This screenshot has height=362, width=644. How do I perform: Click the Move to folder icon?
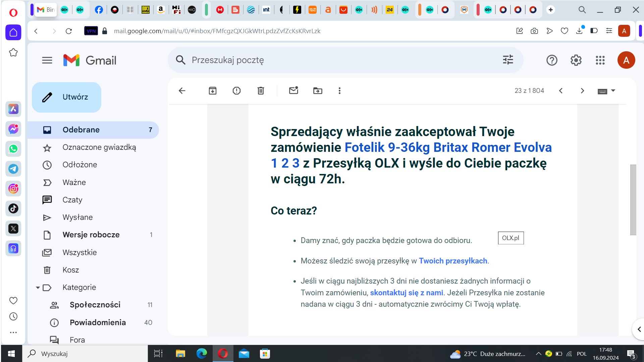[317, 91]
